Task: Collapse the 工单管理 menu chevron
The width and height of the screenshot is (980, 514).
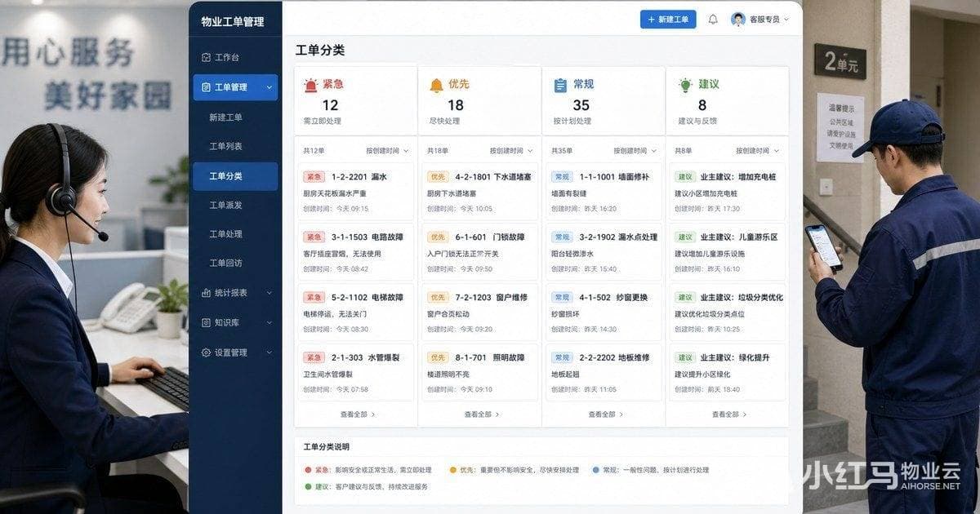Action: point(269,87)
